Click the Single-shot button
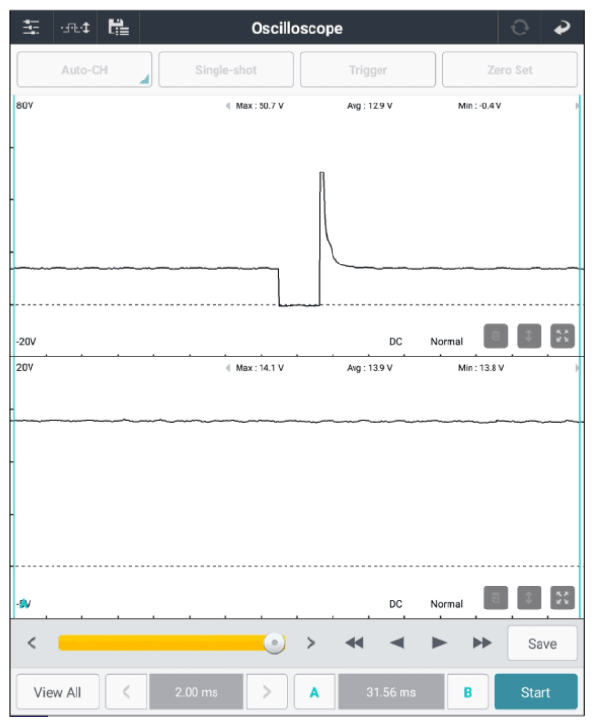This screenshot has height=726, width=594. [226, 69]
